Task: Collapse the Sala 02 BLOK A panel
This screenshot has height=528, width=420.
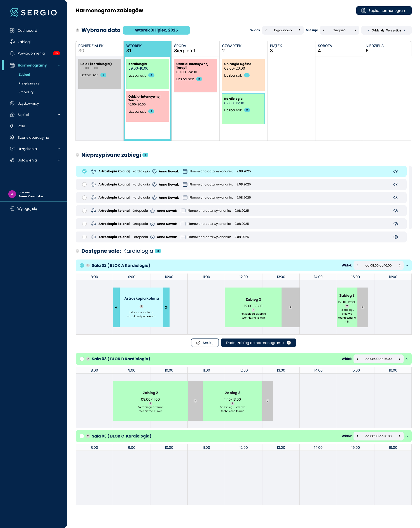Action: (x=407, y=265)
